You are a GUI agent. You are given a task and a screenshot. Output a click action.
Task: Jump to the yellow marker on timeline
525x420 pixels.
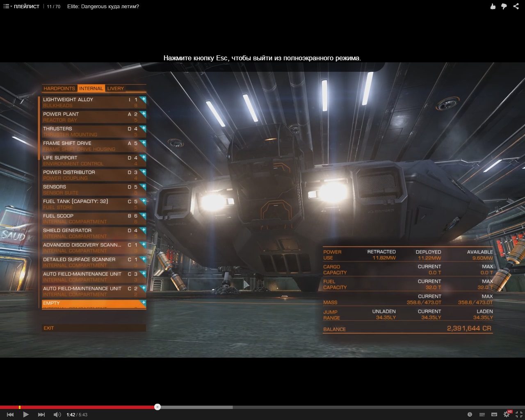20,407
